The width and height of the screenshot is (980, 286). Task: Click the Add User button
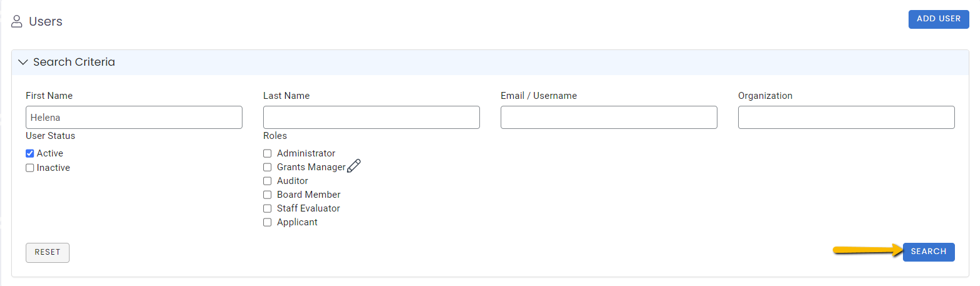click(x=939, y=19)
